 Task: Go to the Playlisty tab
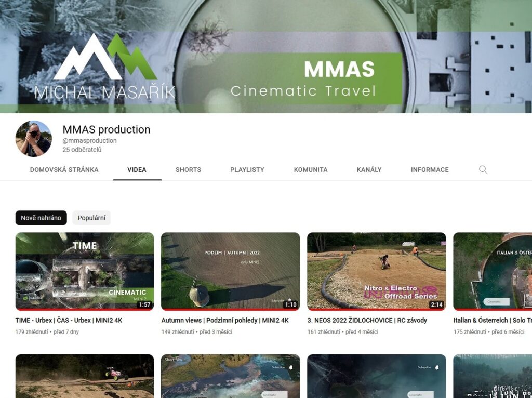[247, 169]
